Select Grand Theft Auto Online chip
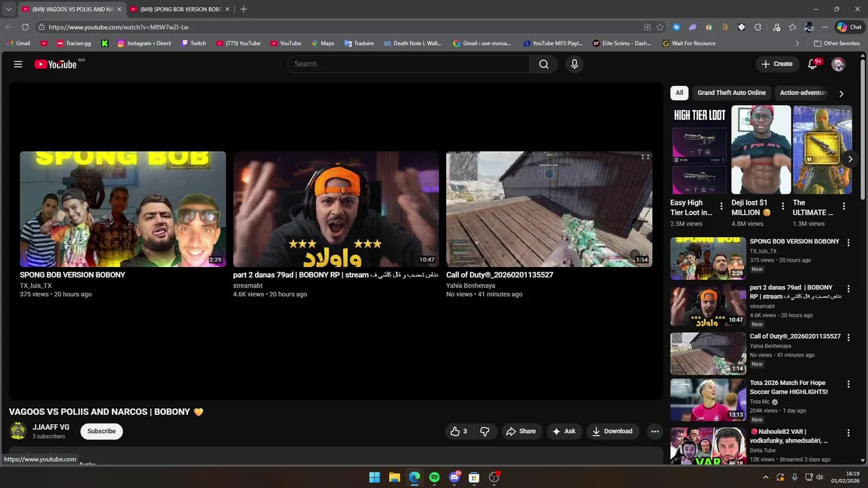This screenshot has height=488, width=868. (x=732, y=93)
